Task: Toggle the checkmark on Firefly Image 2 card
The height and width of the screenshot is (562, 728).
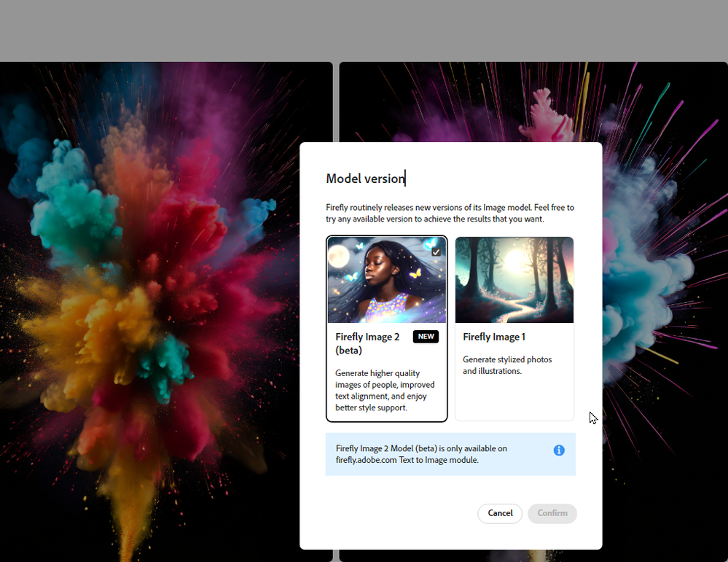Action: click(x=436, y=252)
